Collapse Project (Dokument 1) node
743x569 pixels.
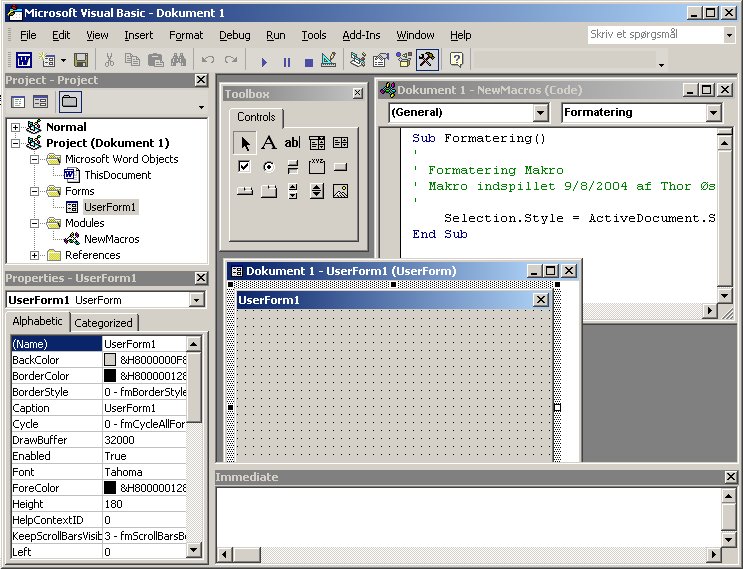[16, 143]
